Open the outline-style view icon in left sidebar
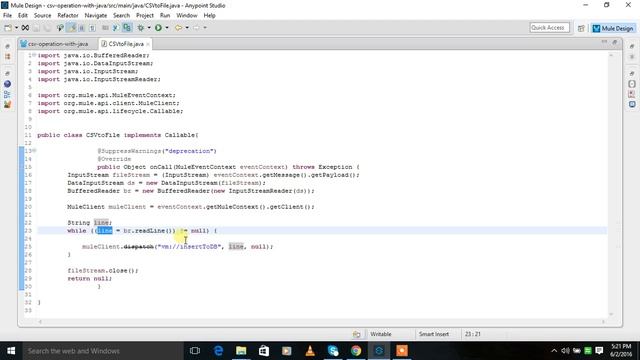Viewport: 640px width, 360px height. coord(7,94)
